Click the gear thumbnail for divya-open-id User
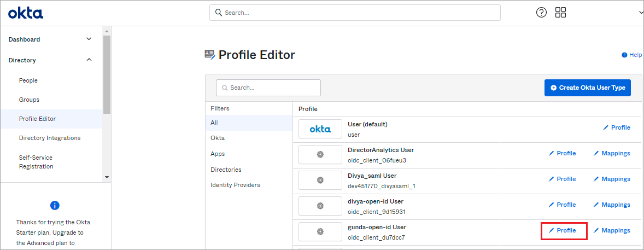Image resolution: width=644 pixels, height=250 pixels. pyautogui.click(x=320, y=206)
